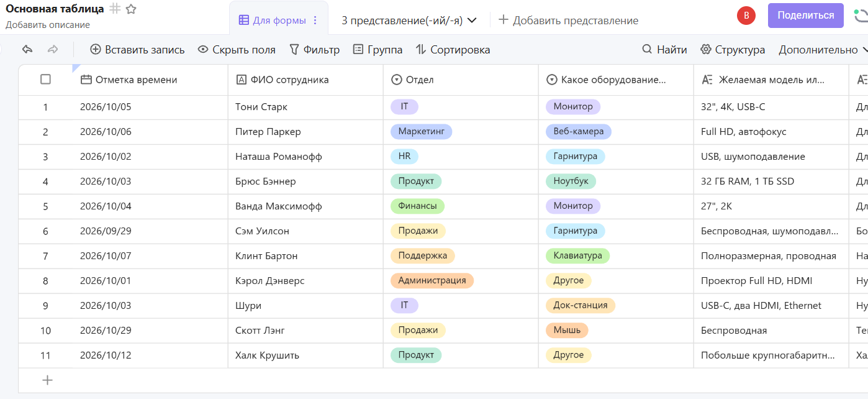Click Добавить описание under title

pos(48,25)
